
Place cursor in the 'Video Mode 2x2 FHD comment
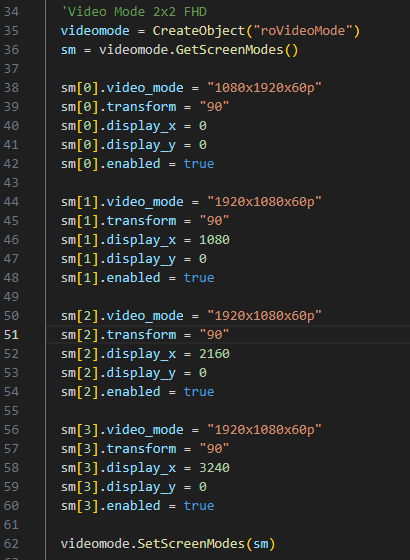[x=134, y=12]
